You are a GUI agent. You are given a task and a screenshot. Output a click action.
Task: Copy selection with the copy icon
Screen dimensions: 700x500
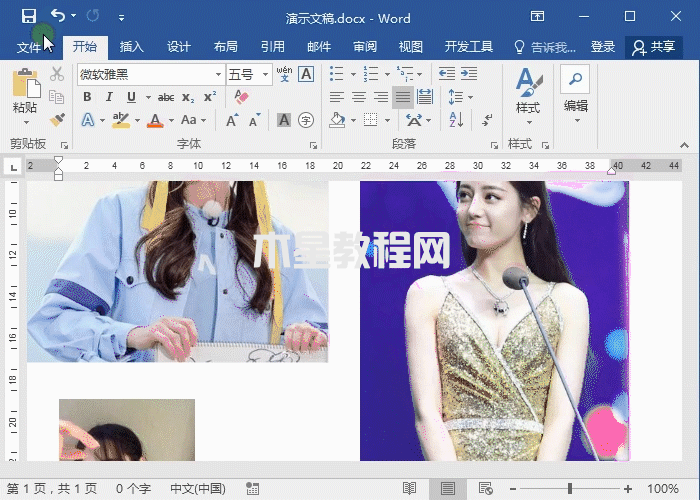(57, 96)
